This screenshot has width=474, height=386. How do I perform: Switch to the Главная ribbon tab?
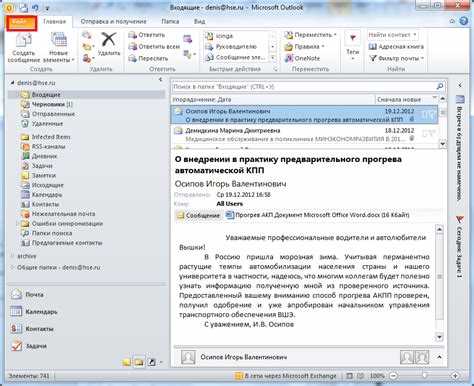54,22
